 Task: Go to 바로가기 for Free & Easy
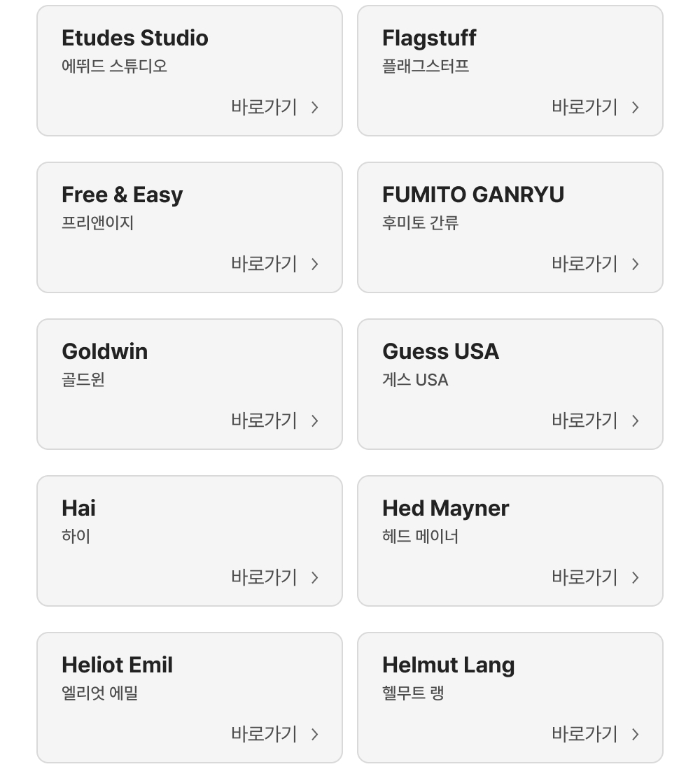[x=265, y=264]
